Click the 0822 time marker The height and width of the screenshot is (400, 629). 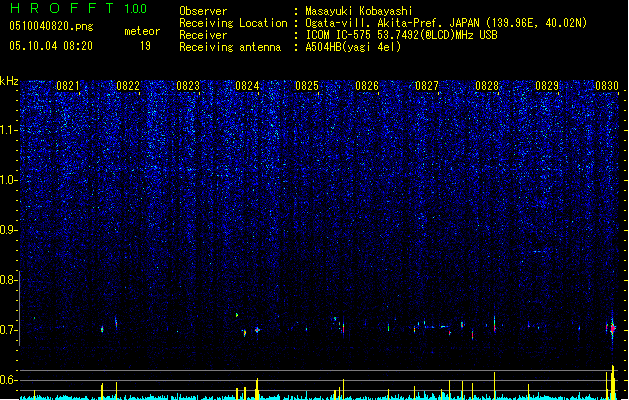128,86
